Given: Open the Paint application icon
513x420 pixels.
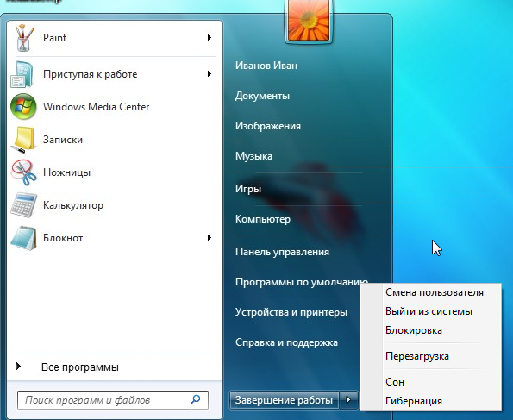Looking at the screenshot, I should (x=24, y=38).
